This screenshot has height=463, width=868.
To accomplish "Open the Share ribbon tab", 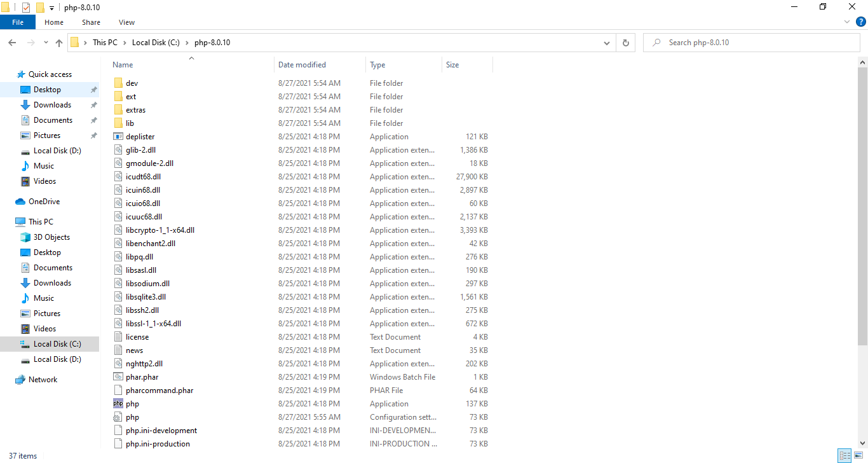I will (91, 22).
